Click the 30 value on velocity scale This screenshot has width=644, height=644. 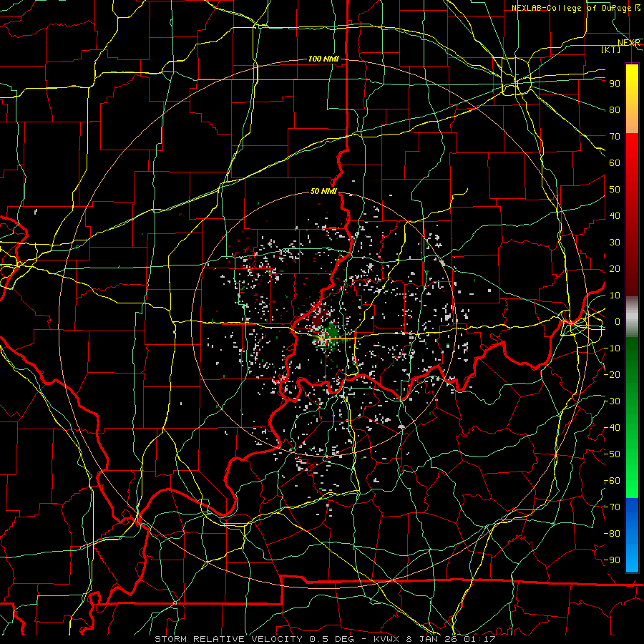(x=615, y=243)
